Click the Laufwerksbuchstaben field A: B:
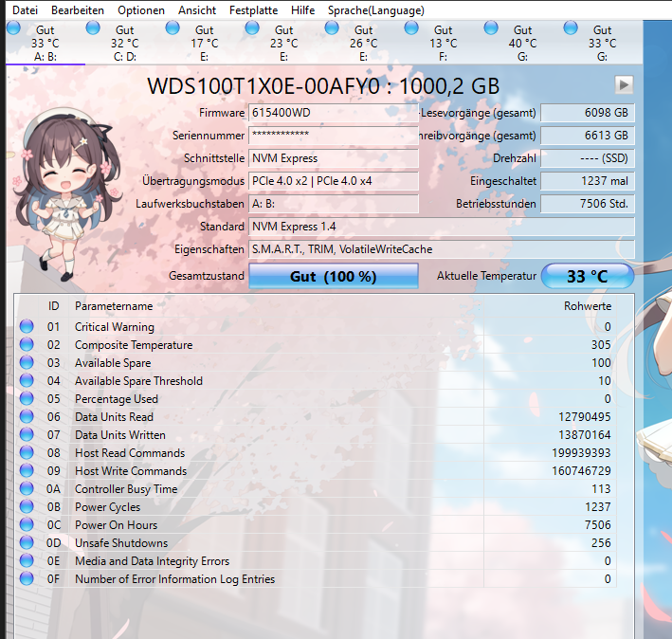Viewport: 672px width, 639px height. point(334,204)
